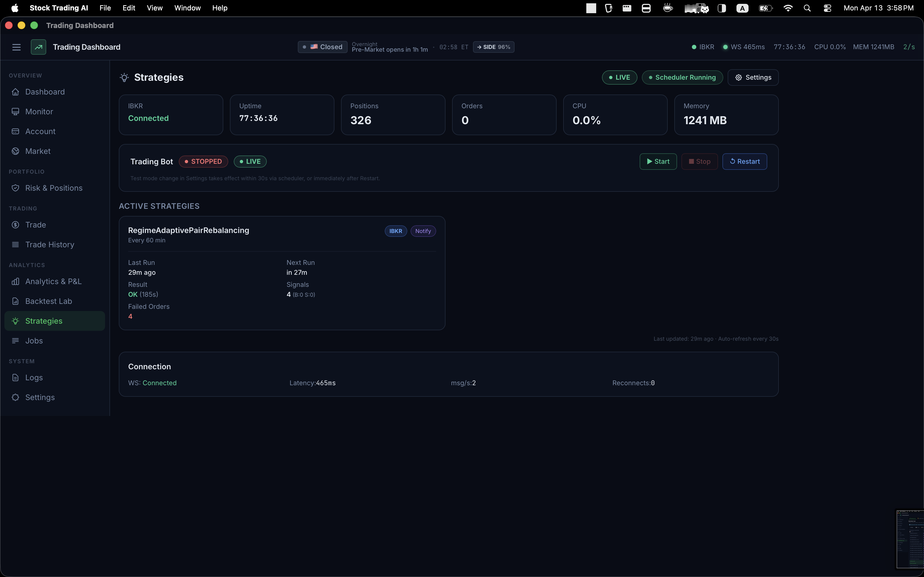Open the Window menu
924x577 pixels.
[x=187, y=8]
